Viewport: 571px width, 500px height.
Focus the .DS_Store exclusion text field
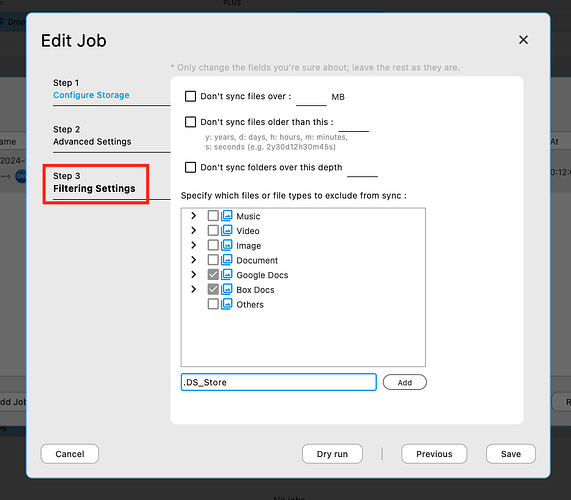point(279,382)
